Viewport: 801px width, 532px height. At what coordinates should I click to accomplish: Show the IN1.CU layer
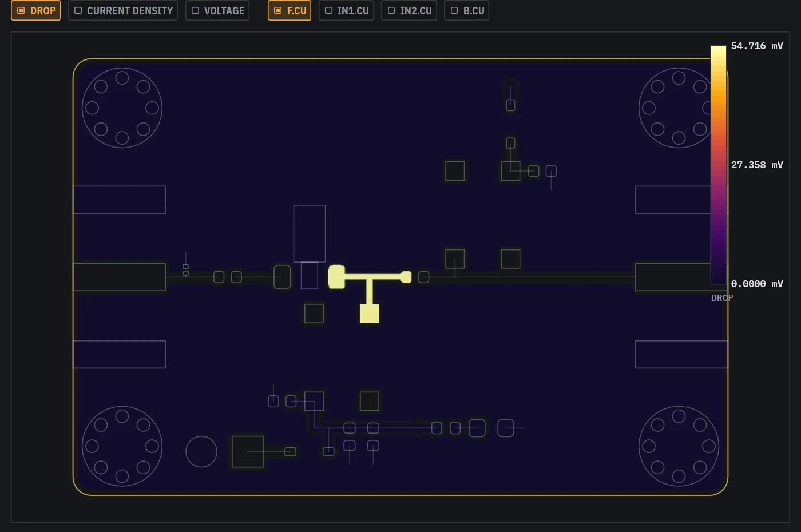pos(346,10)
